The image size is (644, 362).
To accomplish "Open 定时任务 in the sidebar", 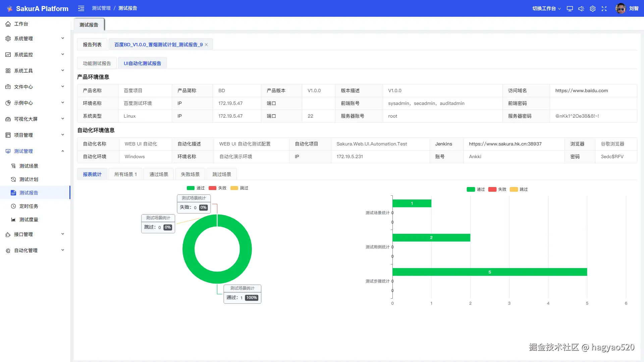I will tap(29, 206).
